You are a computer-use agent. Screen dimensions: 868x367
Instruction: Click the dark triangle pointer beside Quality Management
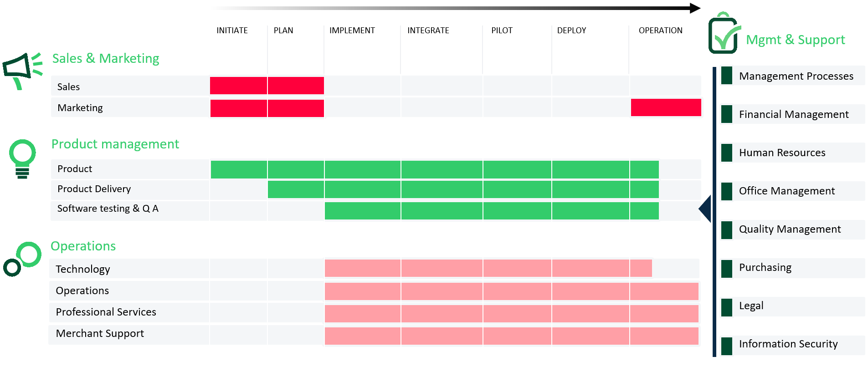point(705,209)
